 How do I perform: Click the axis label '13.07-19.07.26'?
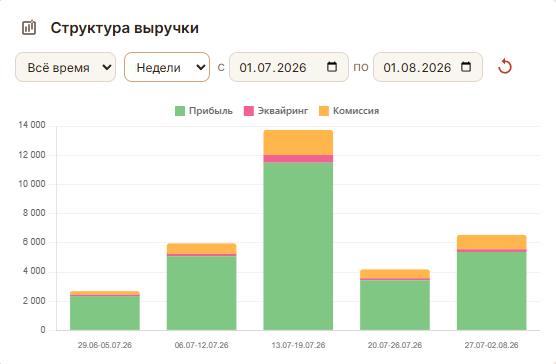298,345
